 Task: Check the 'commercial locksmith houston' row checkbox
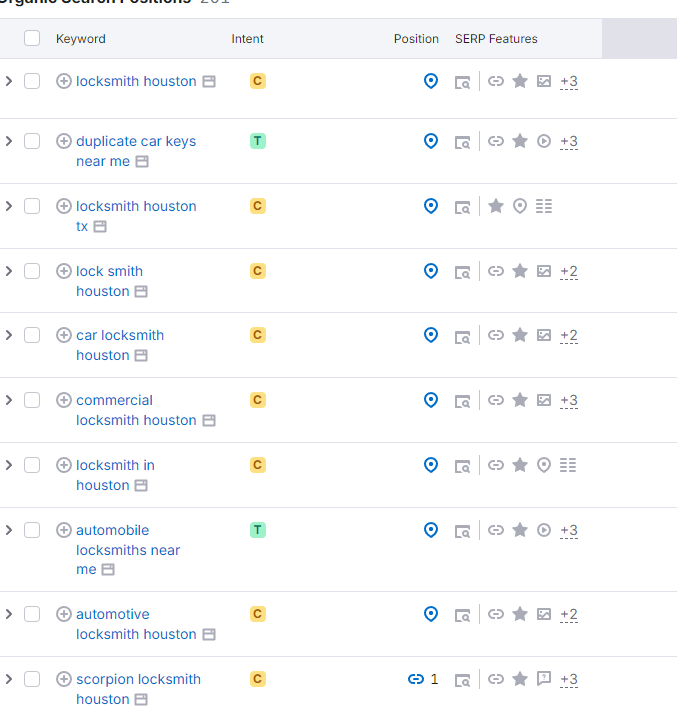(x=32, y=400)
